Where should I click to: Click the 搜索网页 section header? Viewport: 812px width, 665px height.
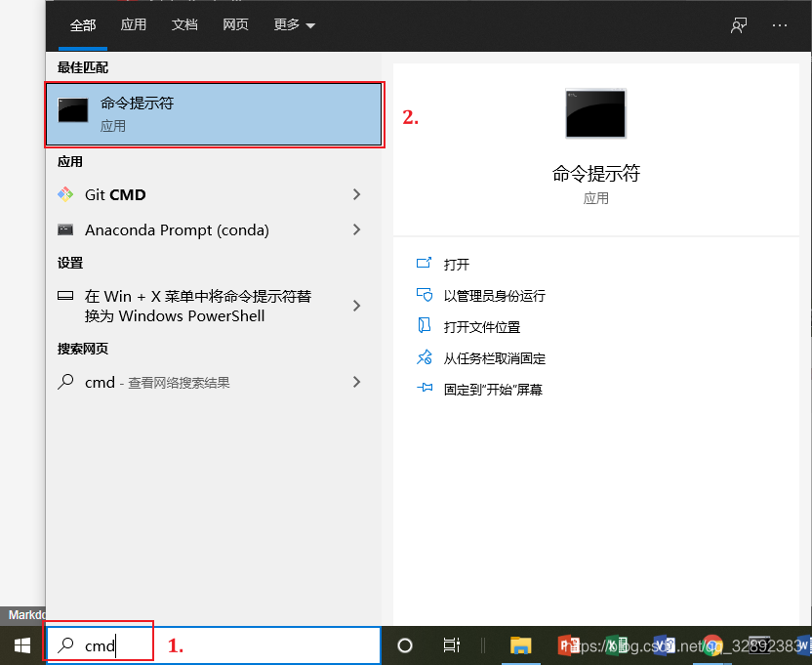[82, 349]
